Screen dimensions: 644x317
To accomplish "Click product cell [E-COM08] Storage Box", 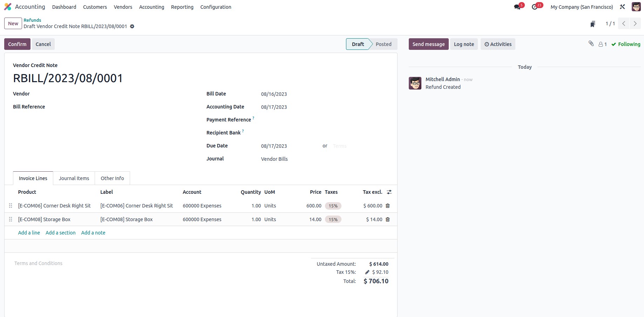I will tap(44, 219).
